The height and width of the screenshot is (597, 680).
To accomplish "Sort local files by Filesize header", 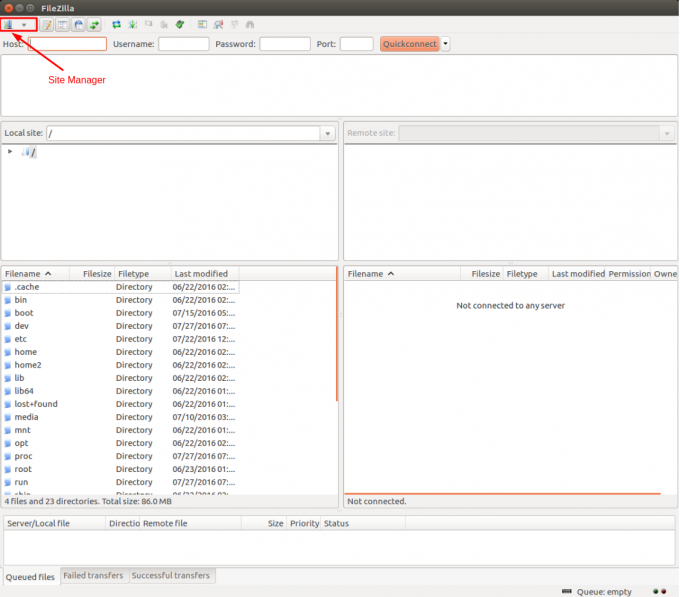I will (x=92, y=274).
